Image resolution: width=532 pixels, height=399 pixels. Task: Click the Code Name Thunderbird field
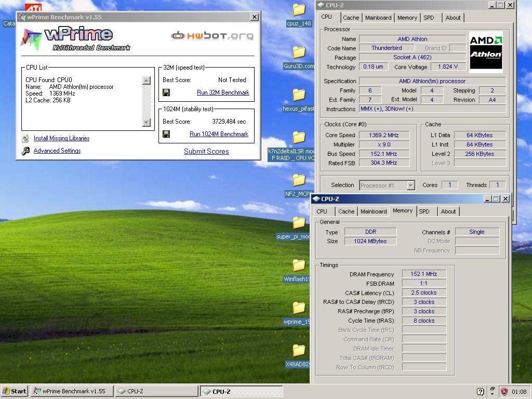[x=387, y=48]
